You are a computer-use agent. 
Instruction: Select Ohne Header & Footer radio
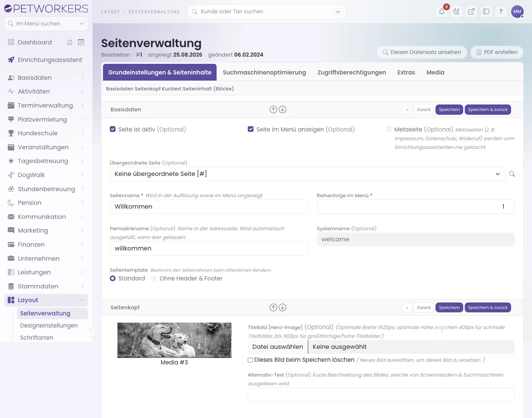point(154,278)
